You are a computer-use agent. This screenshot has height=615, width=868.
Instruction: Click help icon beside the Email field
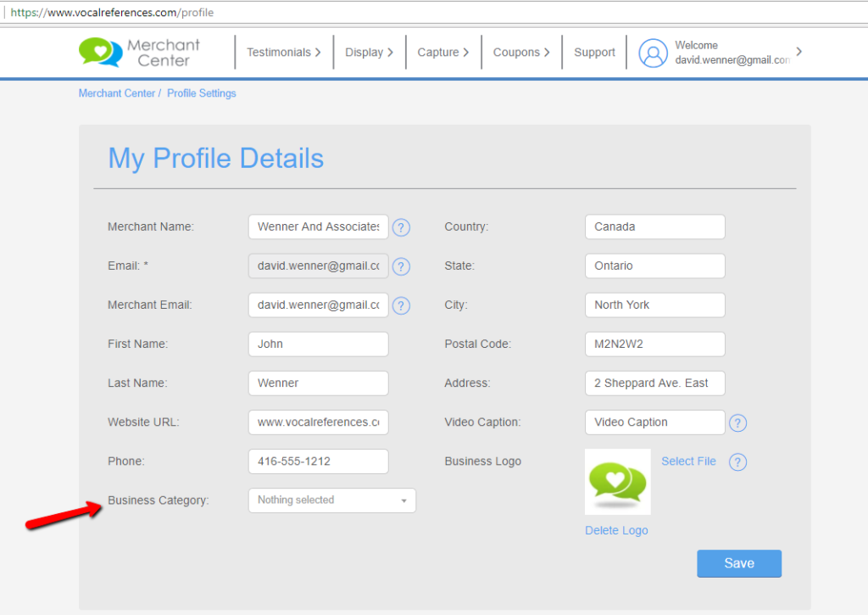402,266
